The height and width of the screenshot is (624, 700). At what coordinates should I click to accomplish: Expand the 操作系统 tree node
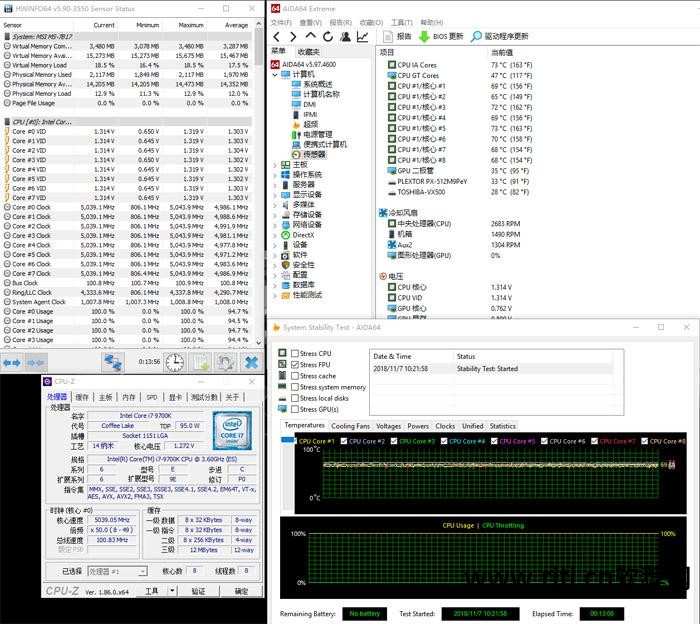tap(275, 175)
